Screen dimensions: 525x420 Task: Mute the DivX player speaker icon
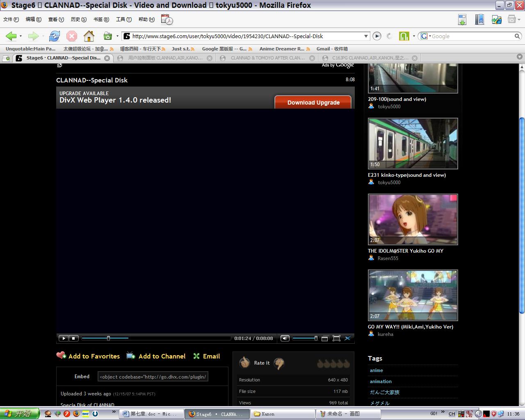click(285, 338)
